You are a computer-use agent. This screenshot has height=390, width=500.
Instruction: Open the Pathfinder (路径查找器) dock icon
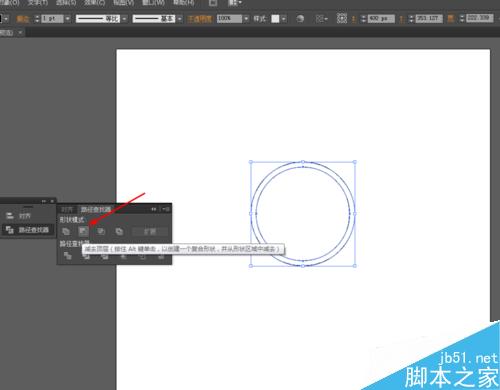(x=27, y=230)
